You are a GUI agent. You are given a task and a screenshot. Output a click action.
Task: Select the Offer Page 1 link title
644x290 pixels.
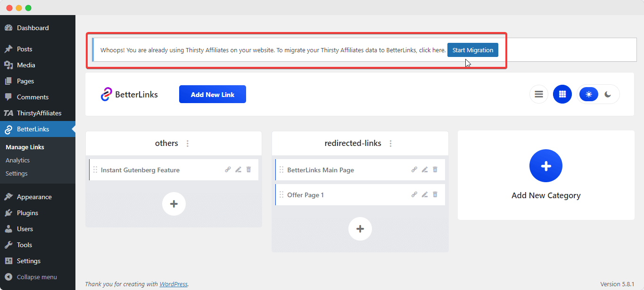(x=305, y=195)
